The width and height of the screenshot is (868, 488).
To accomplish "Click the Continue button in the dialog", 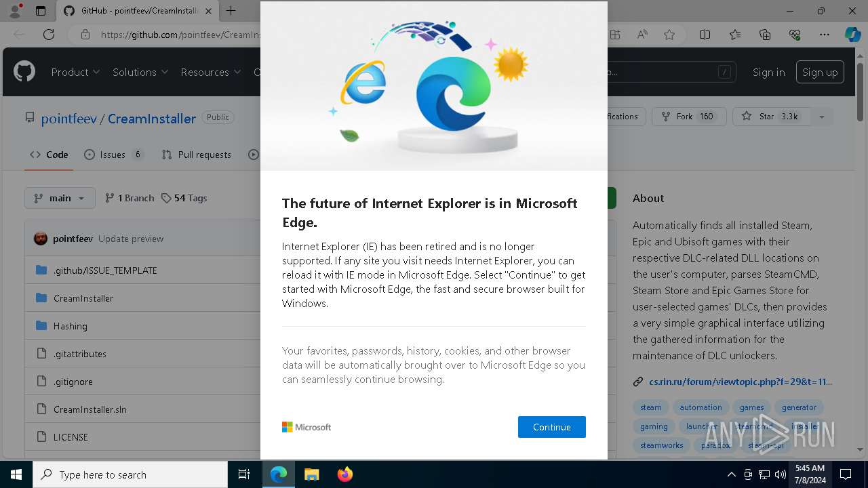I will tap(551, 427).
